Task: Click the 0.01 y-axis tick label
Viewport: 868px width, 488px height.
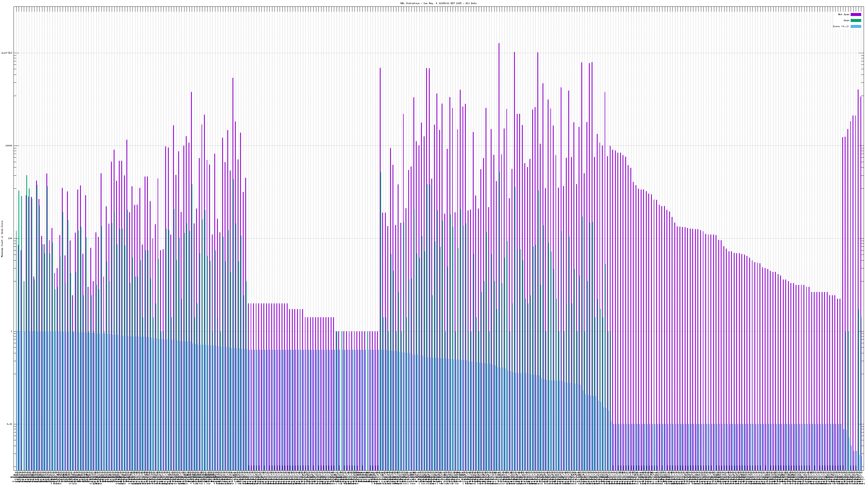Action: click(9, 424)
